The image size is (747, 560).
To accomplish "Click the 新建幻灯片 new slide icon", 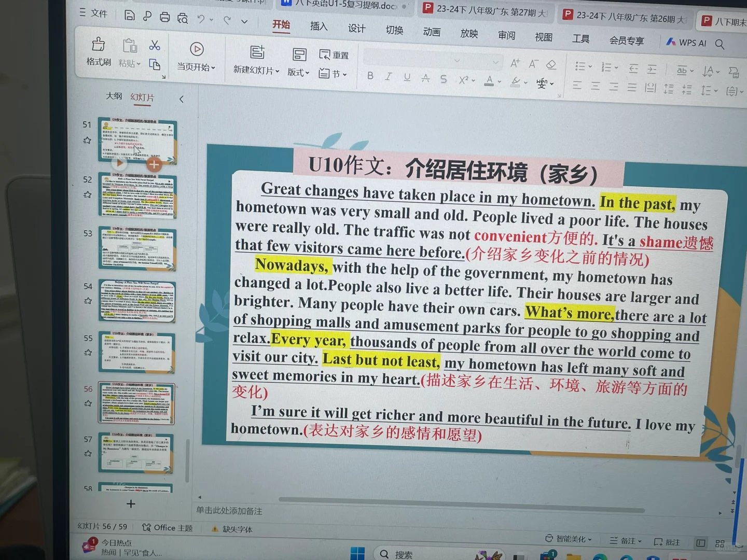I will coord(257,52).
